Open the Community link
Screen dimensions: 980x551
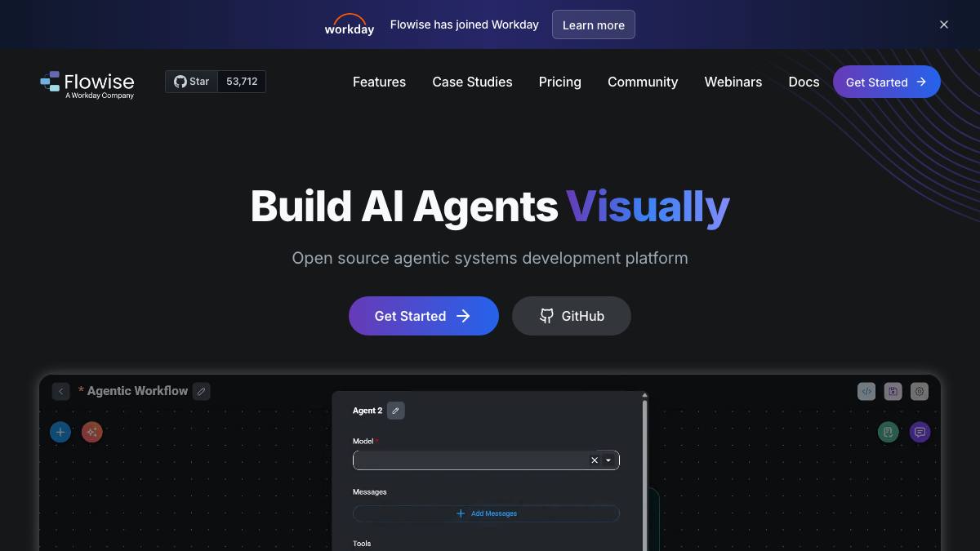[x=643, y=82]
